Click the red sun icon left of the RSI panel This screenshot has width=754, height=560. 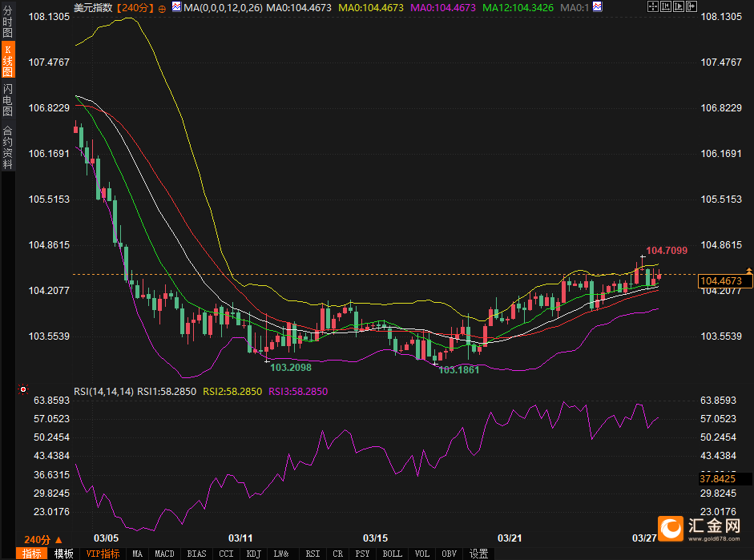[22, 389]
